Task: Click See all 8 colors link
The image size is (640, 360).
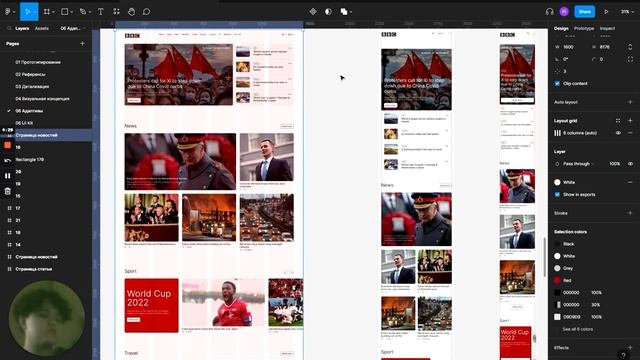Action: click(x=578, y=329)
